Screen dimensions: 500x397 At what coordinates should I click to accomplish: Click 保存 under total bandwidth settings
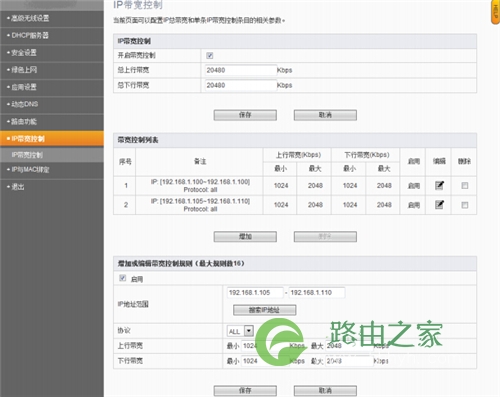pos(245,115)
